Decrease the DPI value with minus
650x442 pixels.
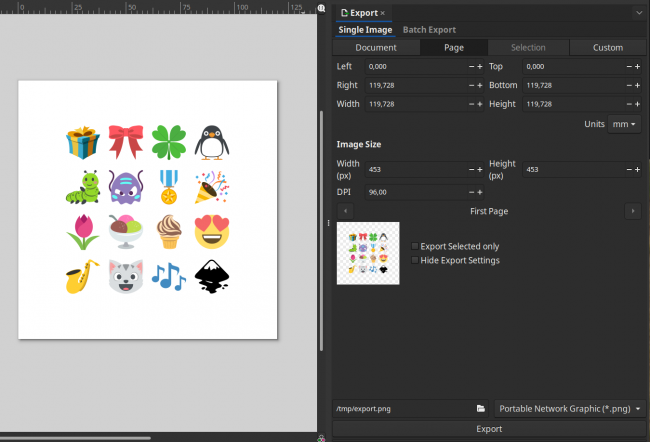(x=471, y=192)
